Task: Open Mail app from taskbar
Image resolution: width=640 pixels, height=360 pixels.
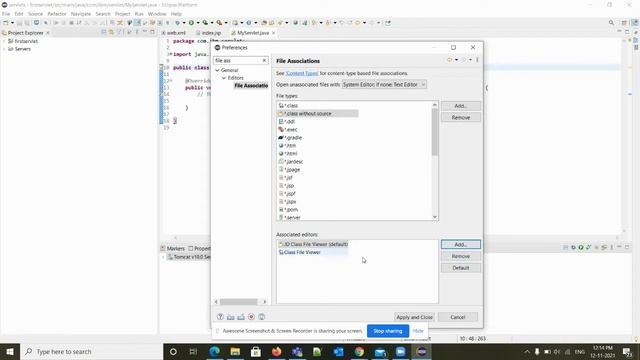Action: [x=380, y=351]
